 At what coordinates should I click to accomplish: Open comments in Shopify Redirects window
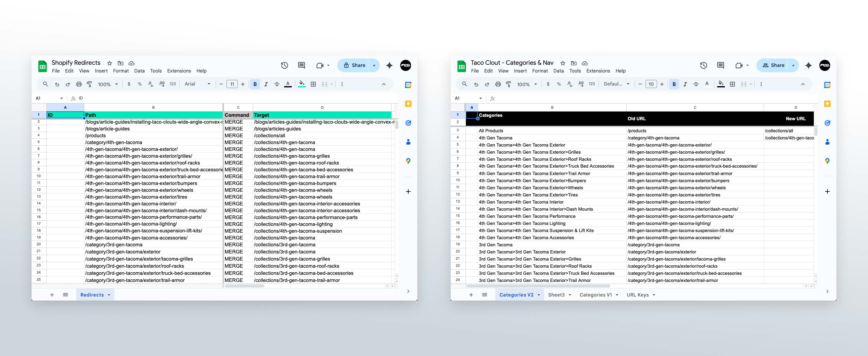pyautogui.click(x=302, y=65)
